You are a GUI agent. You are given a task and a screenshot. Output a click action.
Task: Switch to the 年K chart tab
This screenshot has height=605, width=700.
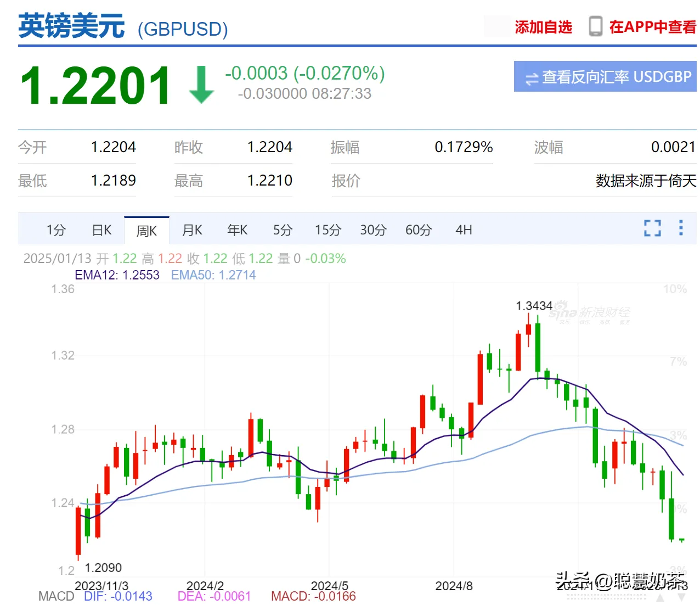[x=238, y=230]
